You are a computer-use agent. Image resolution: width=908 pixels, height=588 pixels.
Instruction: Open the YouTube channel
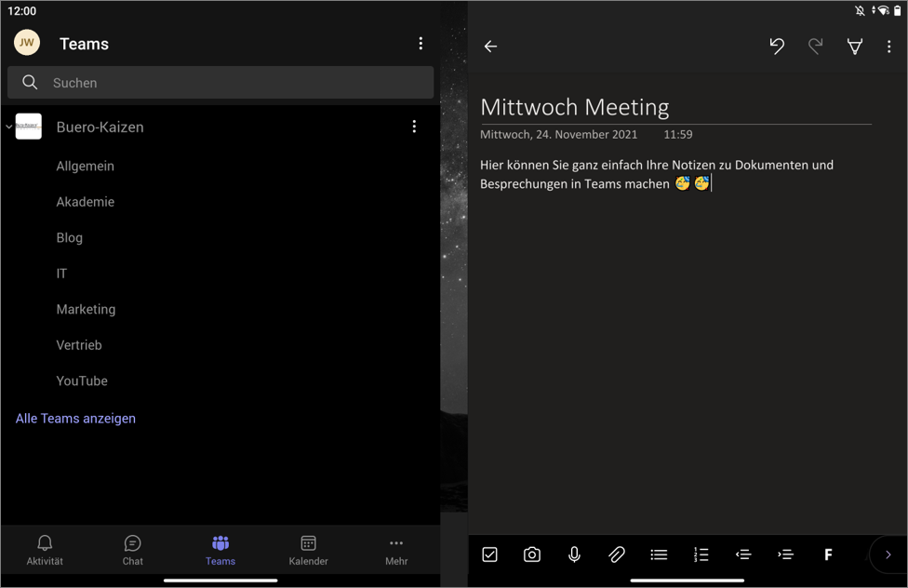(x=82, y=381)
